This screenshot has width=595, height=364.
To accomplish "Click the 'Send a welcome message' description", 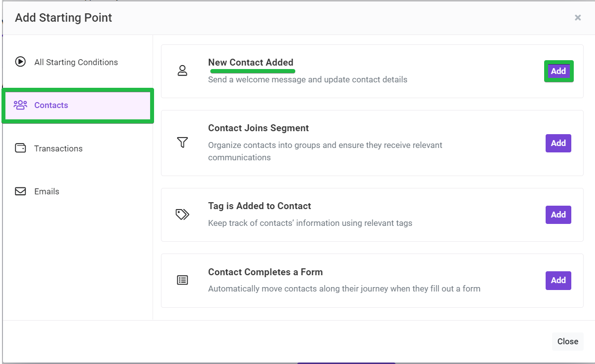I will coord(308,79).
